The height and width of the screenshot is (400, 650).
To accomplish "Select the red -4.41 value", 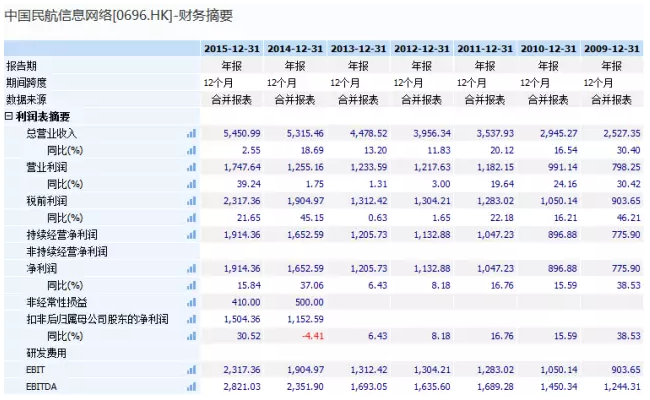I will point(313,336).
